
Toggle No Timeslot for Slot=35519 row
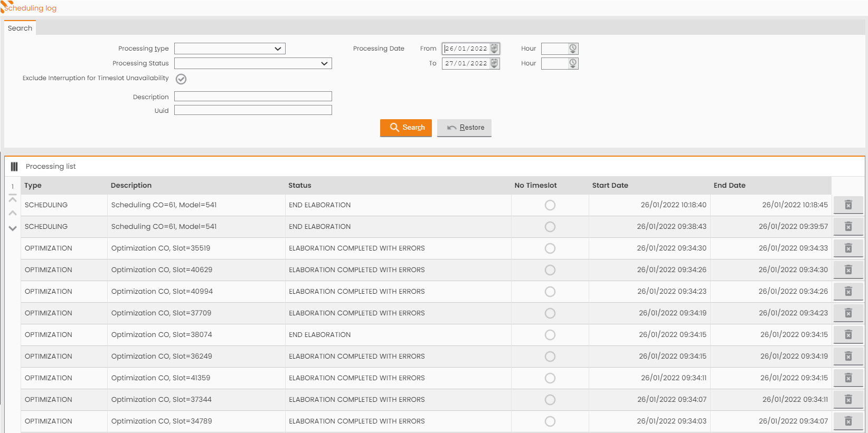tap(550, 248)
